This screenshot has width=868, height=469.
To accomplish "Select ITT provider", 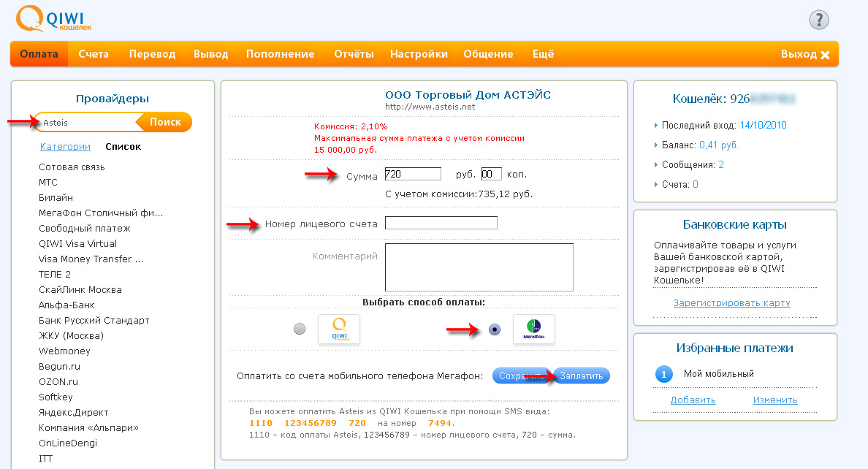I will [x=45, y=459].
